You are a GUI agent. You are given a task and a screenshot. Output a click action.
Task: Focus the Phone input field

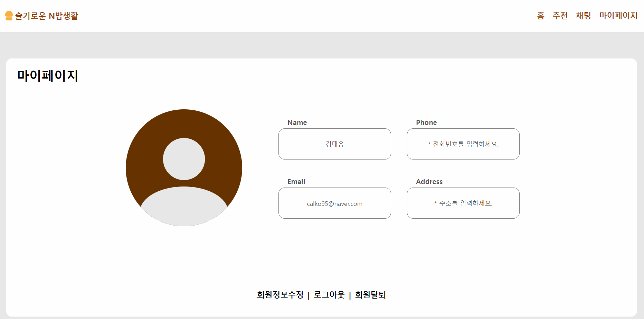(463, 144)
